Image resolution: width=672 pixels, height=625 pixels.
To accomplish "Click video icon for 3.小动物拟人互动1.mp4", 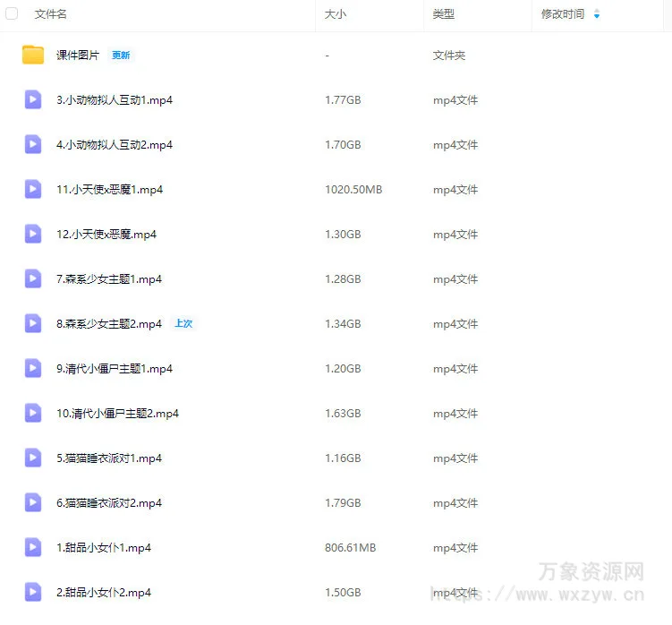I will coord(33,99).
